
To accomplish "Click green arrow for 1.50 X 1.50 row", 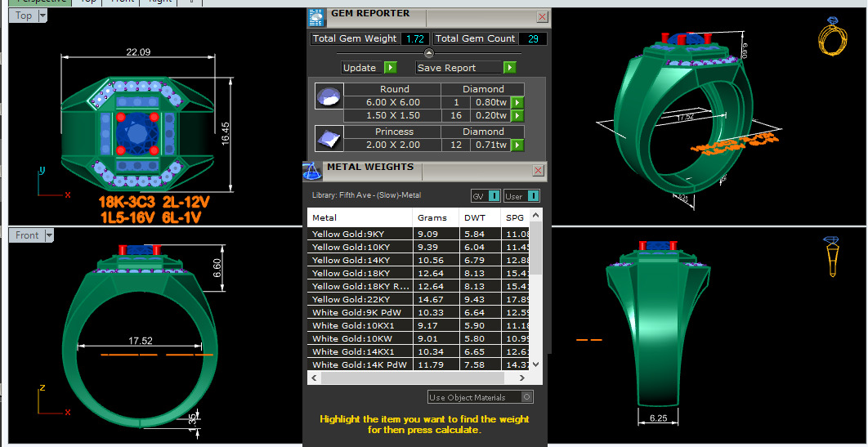I will pyautogui.click(x=517, y=115).
